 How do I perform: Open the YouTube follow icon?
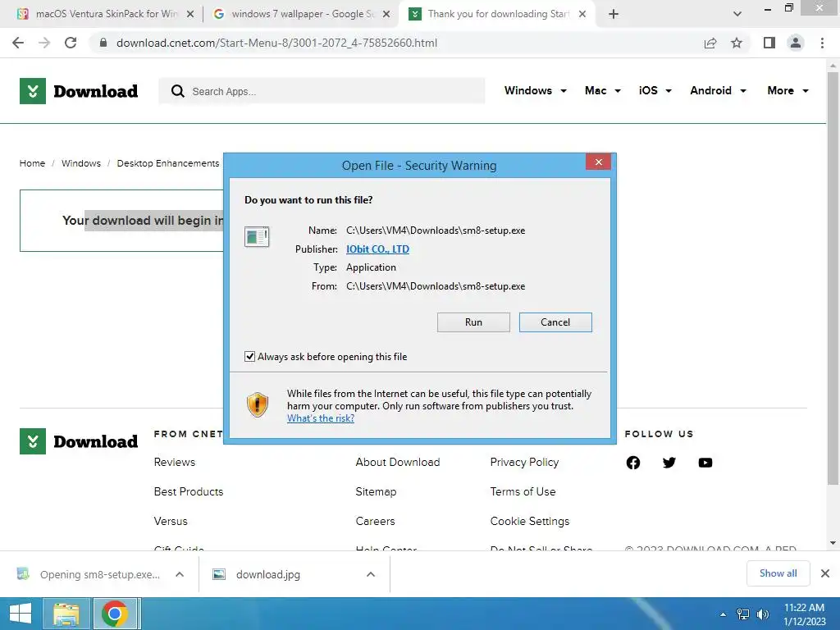point(705,463)
